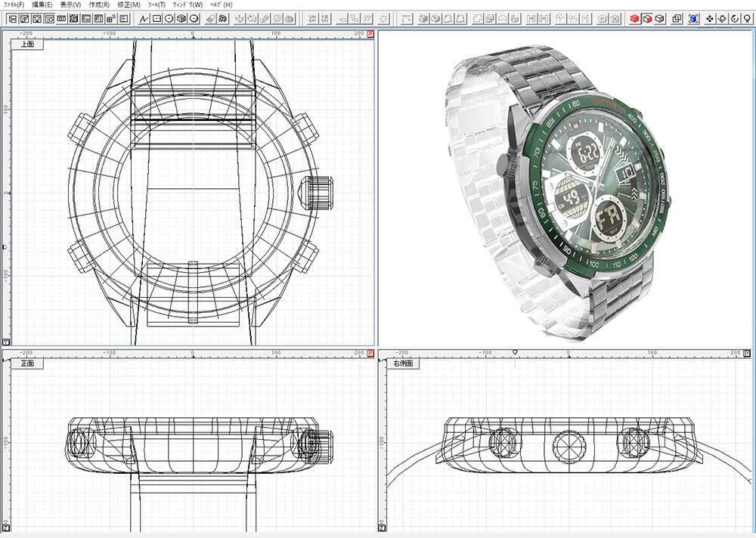Click the four-arrow pan view icon

710,18
